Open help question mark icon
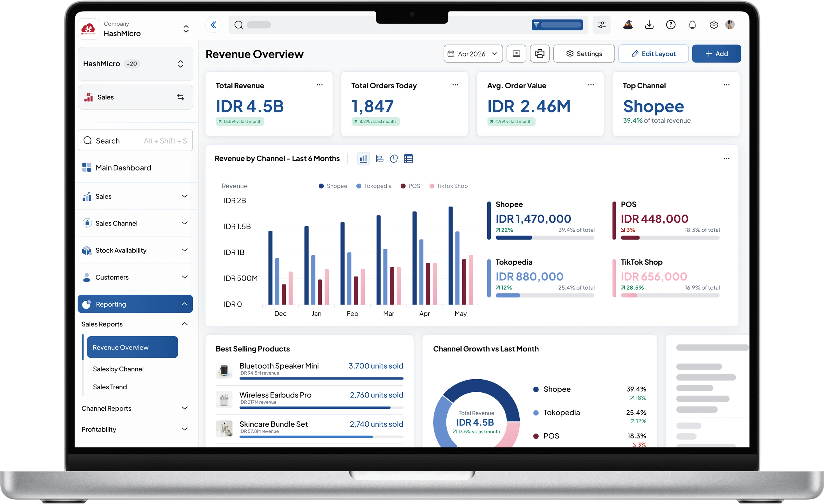The height and width of the screenshot is (504, 825). [x=671, y=25]
